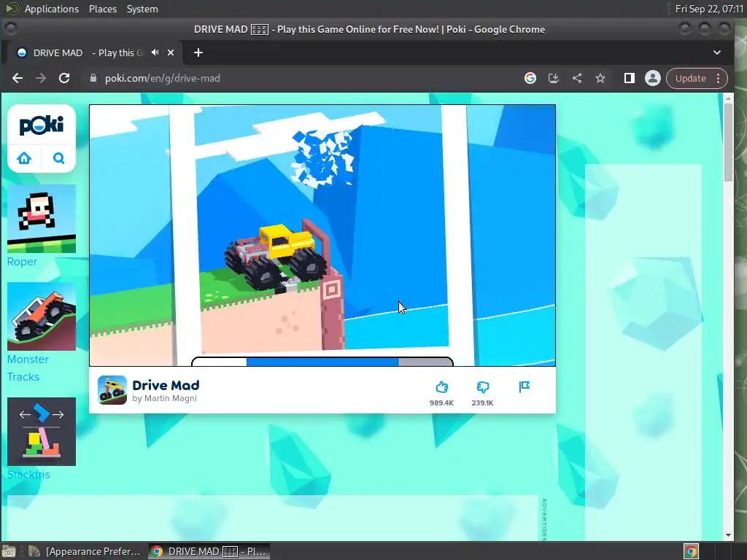Viewport: 747px width, 560px height.
Task: Click the install app icon in address bar
Action: point(554,78)
